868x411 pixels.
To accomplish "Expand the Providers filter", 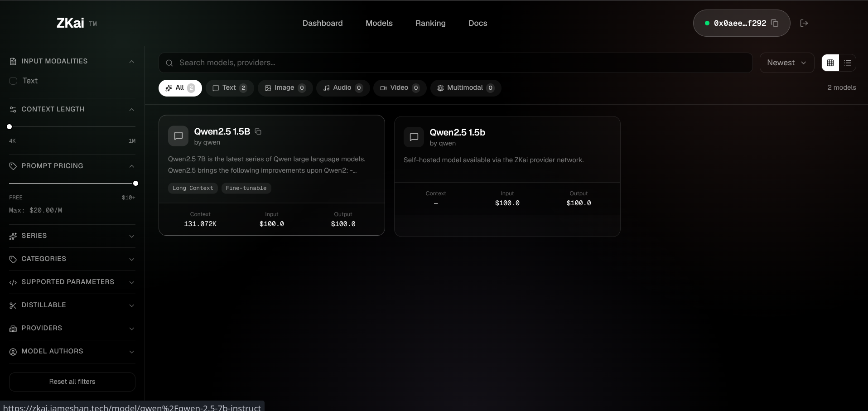I will click(x=132, y=329).
